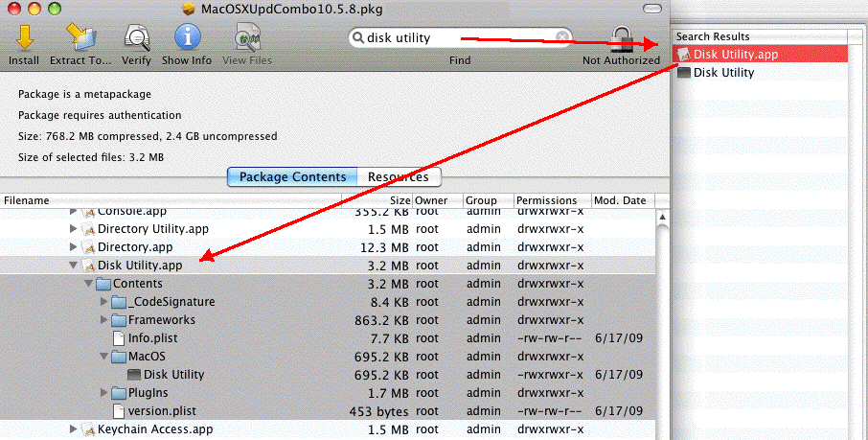Image resolution: width=868 pixels, height=440 pixels.
Task: Select the Frameworks folder name
Action: pyautogui.click(x=162, y=320)
